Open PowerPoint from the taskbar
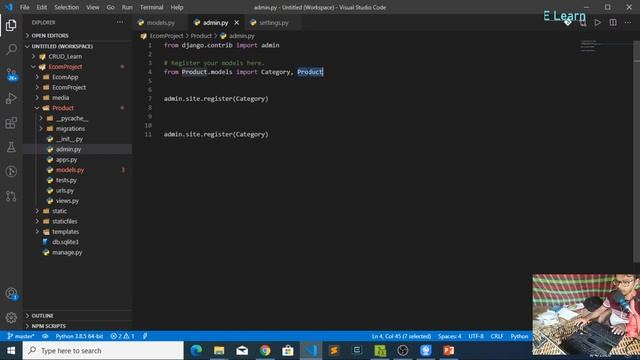The image size is (640, 360). 449,351
